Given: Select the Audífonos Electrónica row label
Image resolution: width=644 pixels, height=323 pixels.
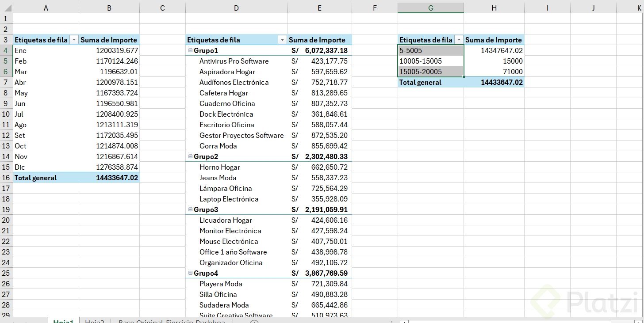Looking at the screenshot, I should click(234, 82).
